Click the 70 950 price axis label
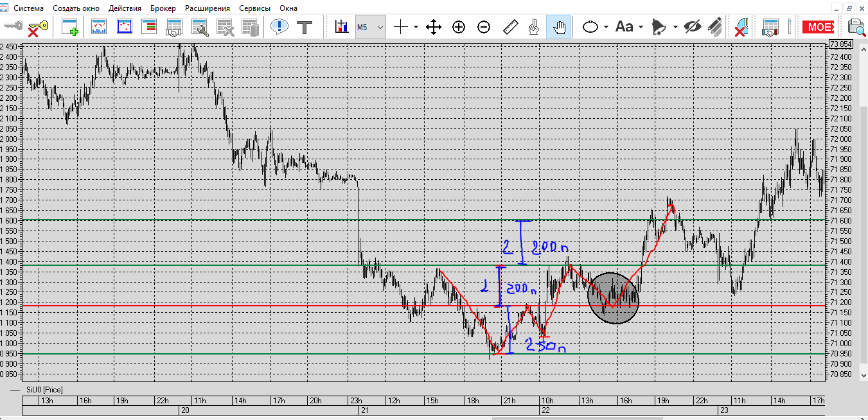 pyautogui.click(x=840, y=353)
